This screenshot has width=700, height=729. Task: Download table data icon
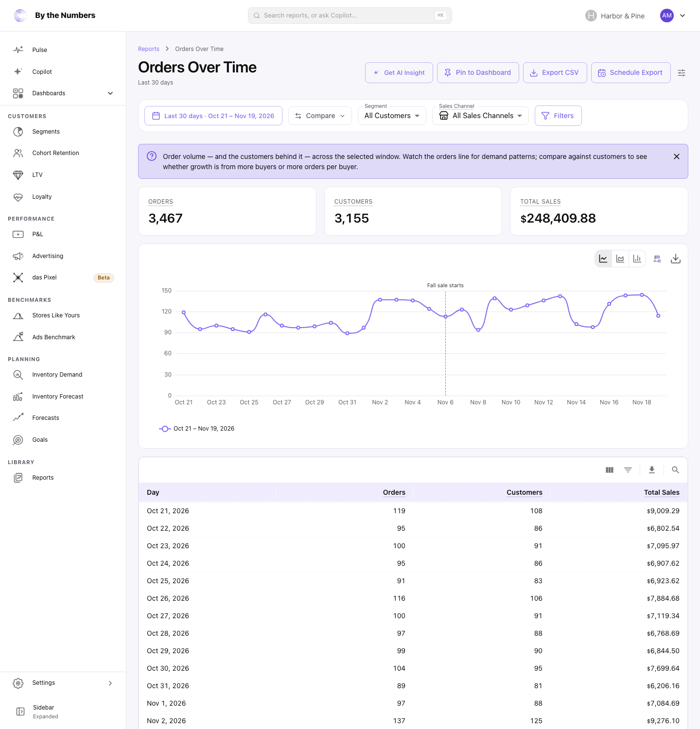click(x=652, y=470)
